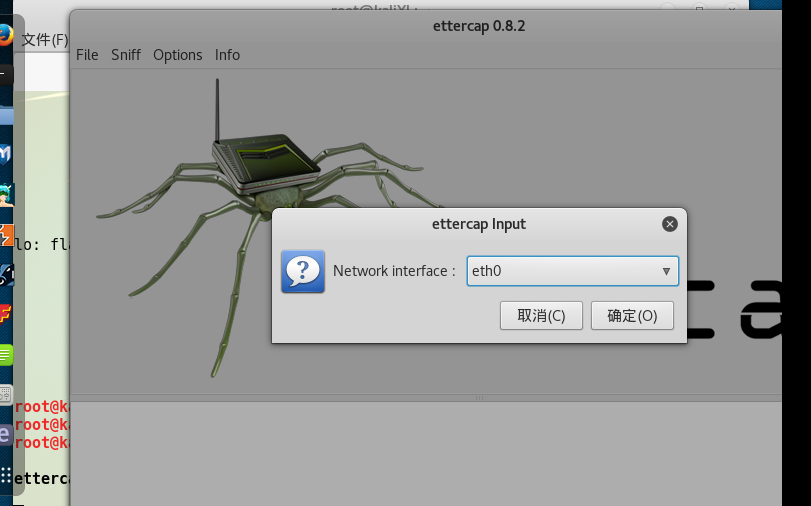Open the File menu in ettercap
This screenshot has height=506, width=811.
pos(87,55)
